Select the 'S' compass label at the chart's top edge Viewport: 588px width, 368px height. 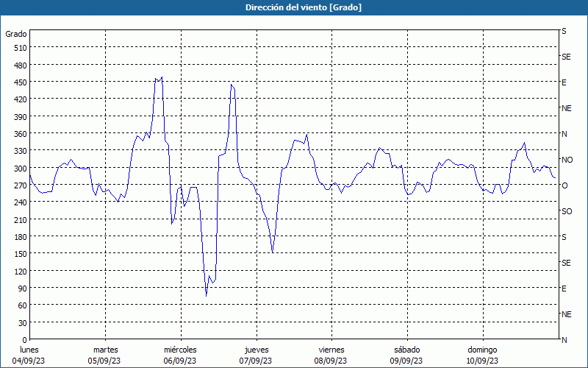564,31
